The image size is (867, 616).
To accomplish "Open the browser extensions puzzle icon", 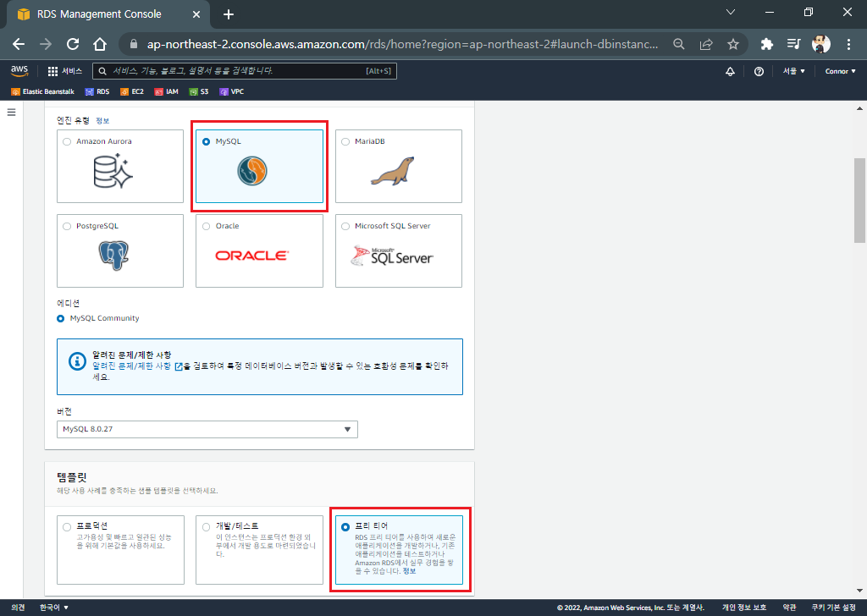I will pyautogui.click(x=767, y=44).
